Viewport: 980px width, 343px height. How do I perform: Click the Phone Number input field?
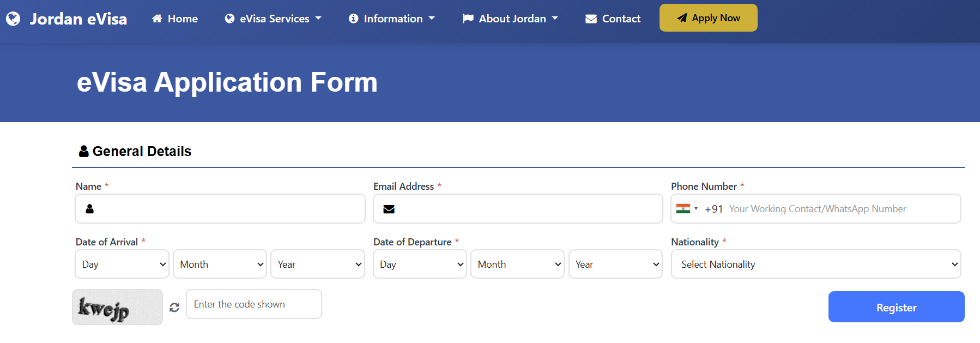(842, 209)
